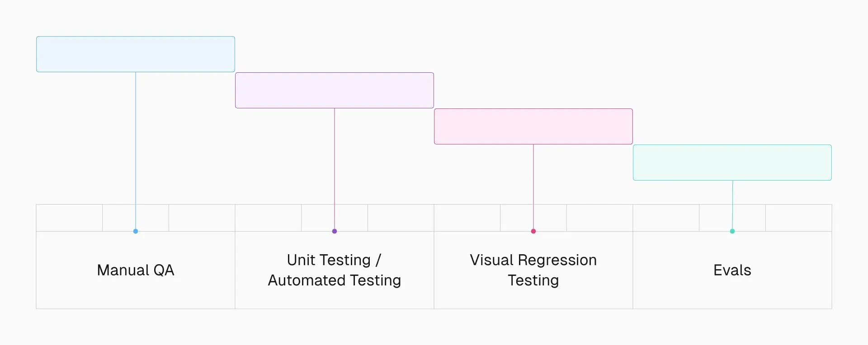Screen dimensions: 868x345
Task: Click the rightmost small cell above Visual Regression Testing
Action: pos(599,218)
